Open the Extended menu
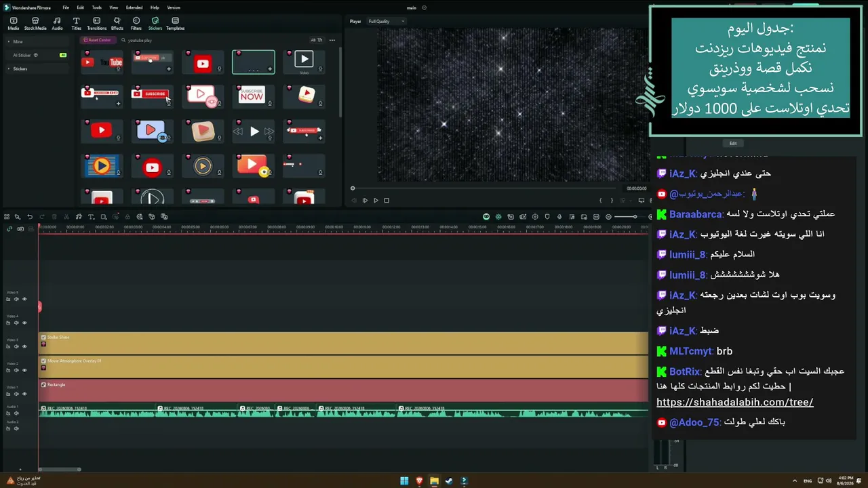Viewport: 868px width, 488px height. tap(134, 7)
